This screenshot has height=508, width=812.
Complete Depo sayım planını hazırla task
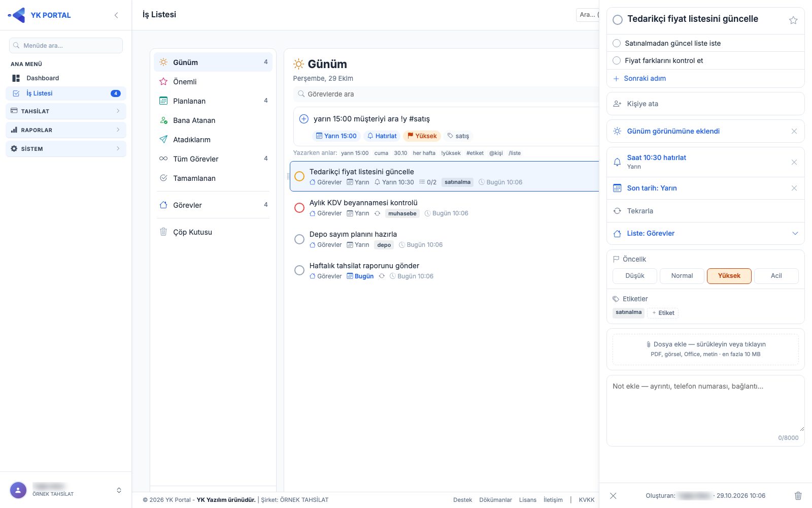point(299,239)
